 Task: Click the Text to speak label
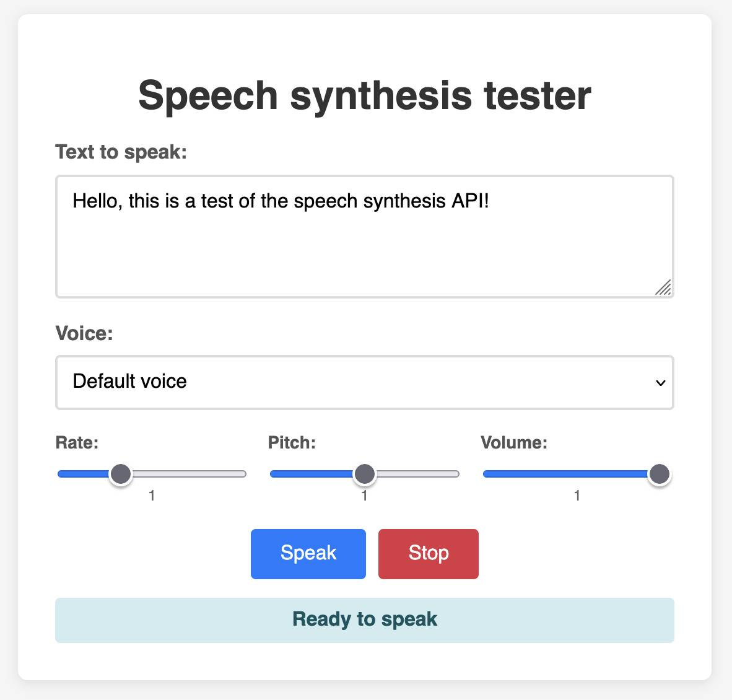pos(122,151)
